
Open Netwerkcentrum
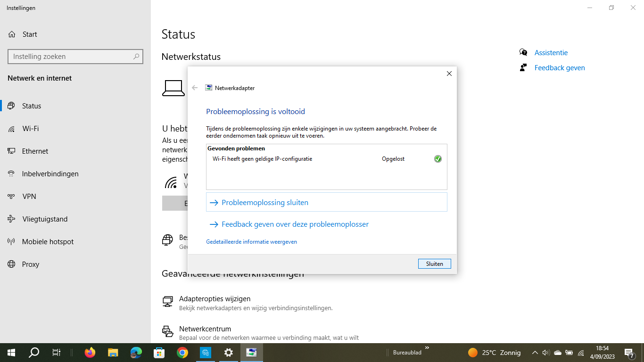205,329
